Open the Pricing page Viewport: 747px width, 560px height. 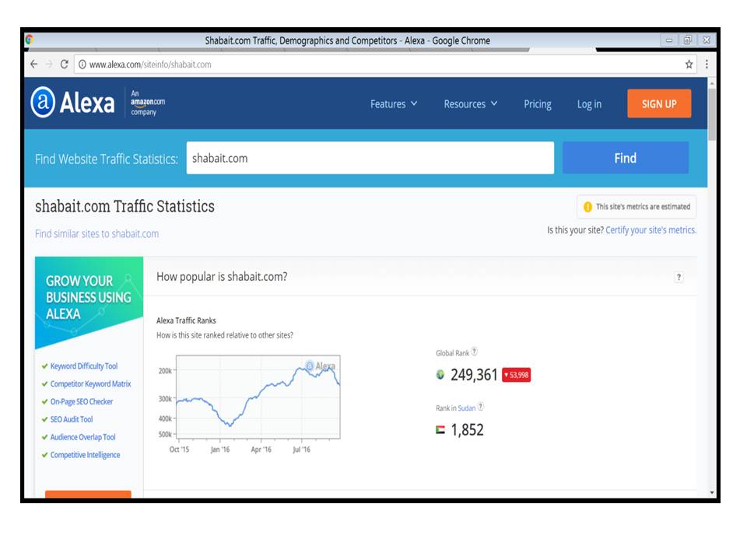[538, 104]
